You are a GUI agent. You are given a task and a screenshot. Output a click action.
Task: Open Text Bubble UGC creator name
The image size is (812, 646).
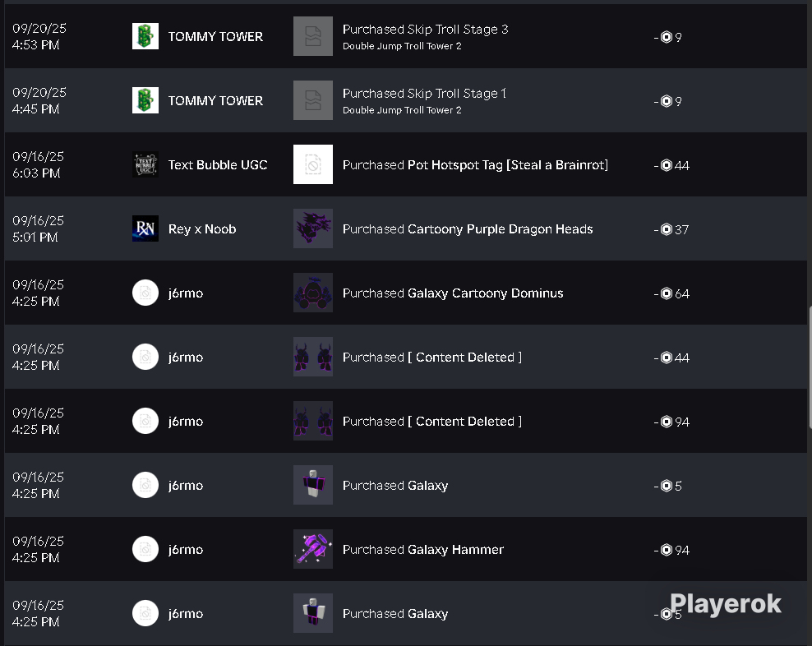[218, 164]
